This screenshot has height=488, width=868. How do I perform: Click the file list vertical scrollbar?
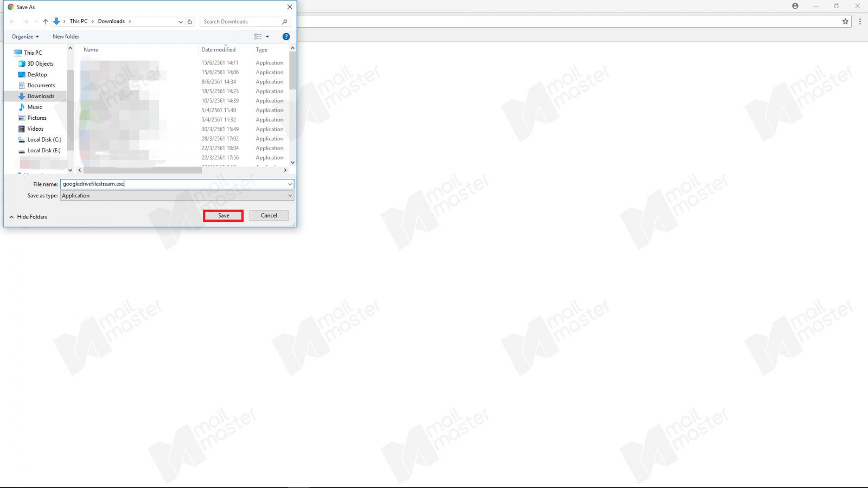tap(292, 70)
